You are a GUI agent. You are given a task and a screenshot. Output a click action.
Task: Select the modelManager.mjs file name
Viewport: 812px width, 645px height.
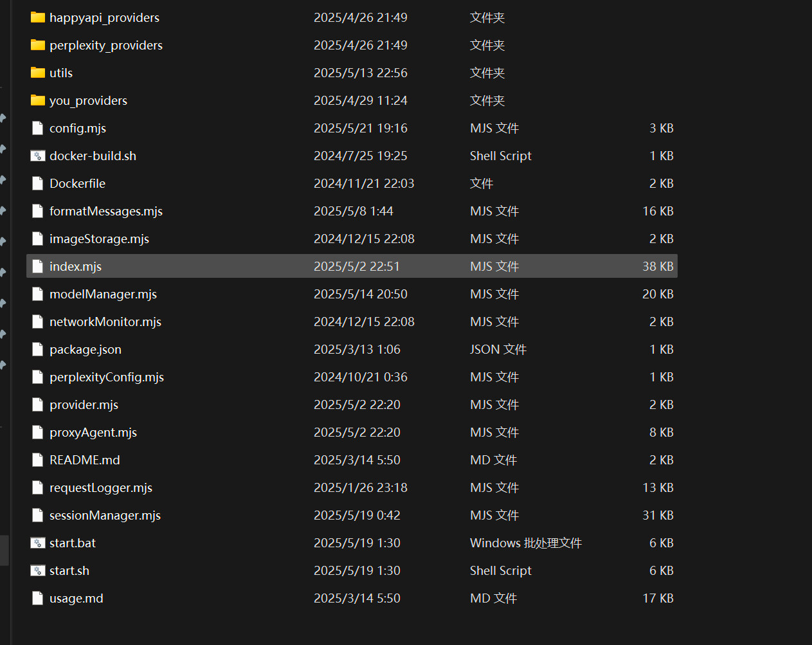(103, 294)
